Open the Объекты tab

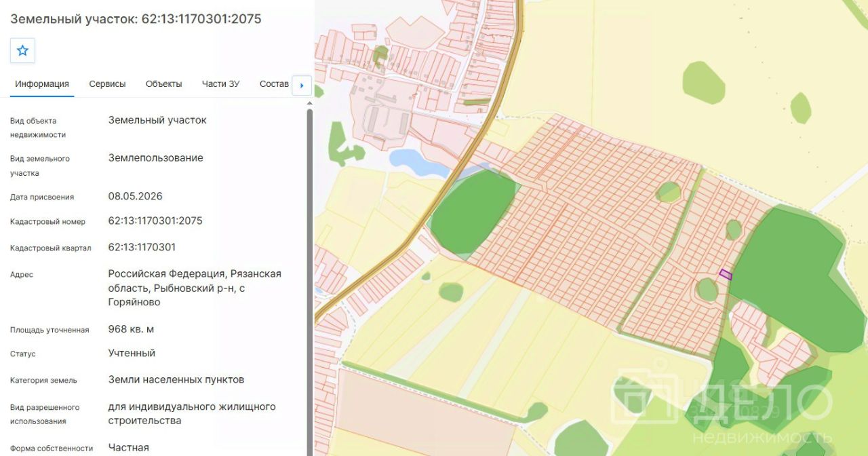163,84
